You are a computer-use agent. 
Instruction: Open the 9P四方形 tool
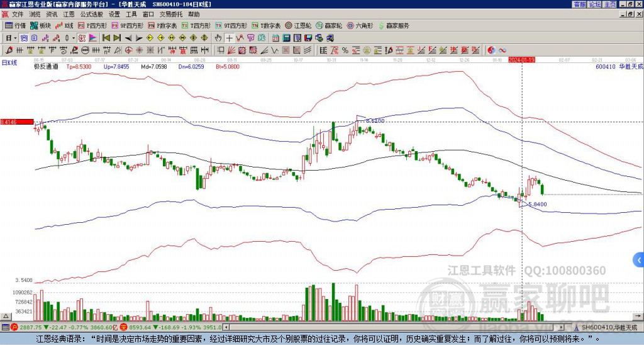(x=127, y=25)
